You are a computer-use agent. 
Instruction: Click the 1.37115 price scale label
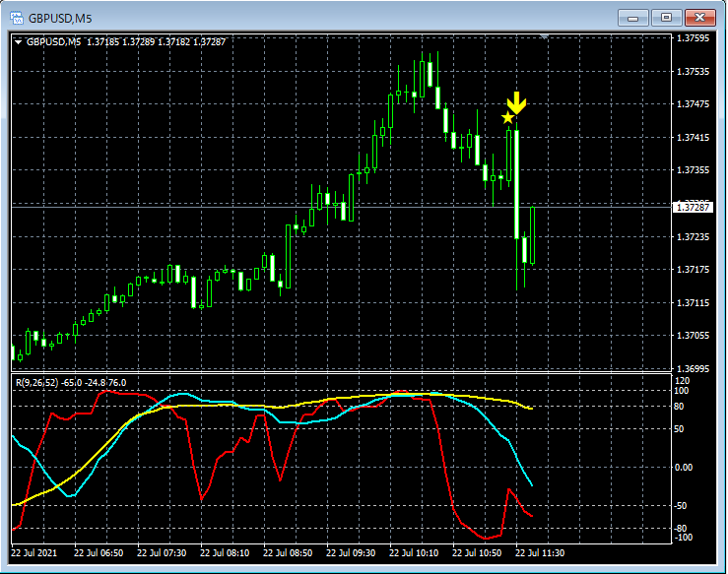pyautogui.click(x=693, y=303)
